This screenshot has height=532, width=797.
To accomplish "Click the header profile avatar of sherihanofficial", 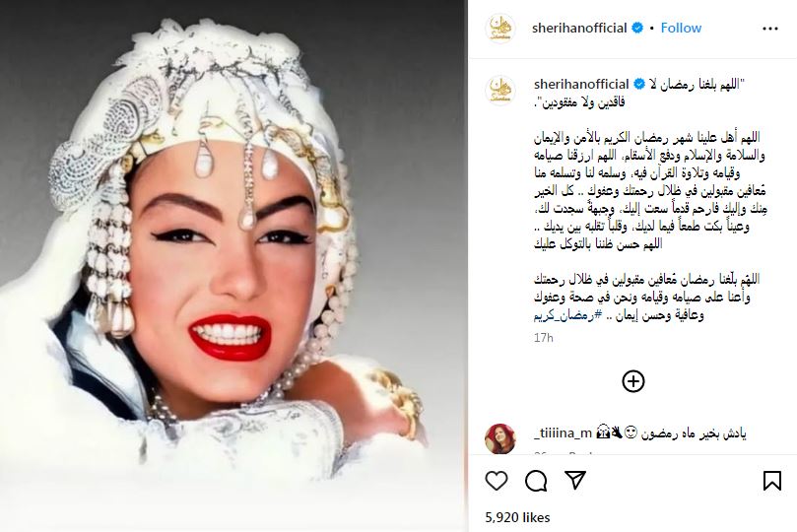I will coord(500,29).
